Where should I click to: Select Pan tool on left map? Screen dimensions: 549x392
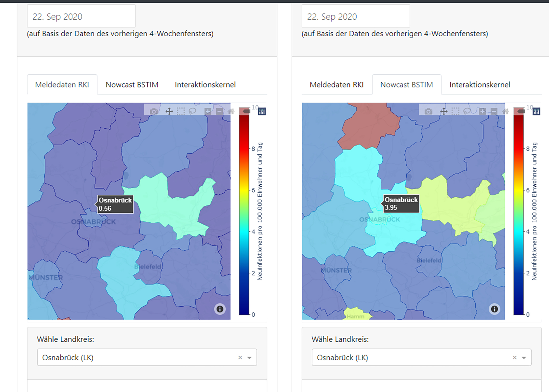click(169, 112)
